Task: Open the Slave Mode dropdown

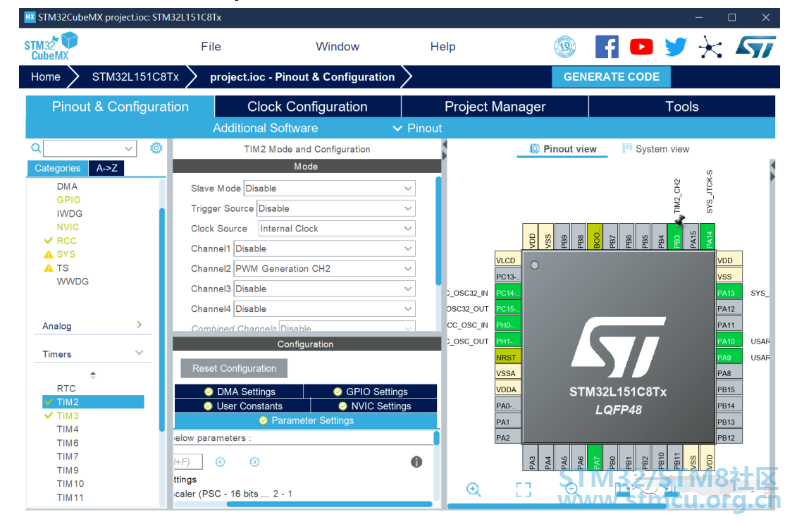Action: coord(330,188)
